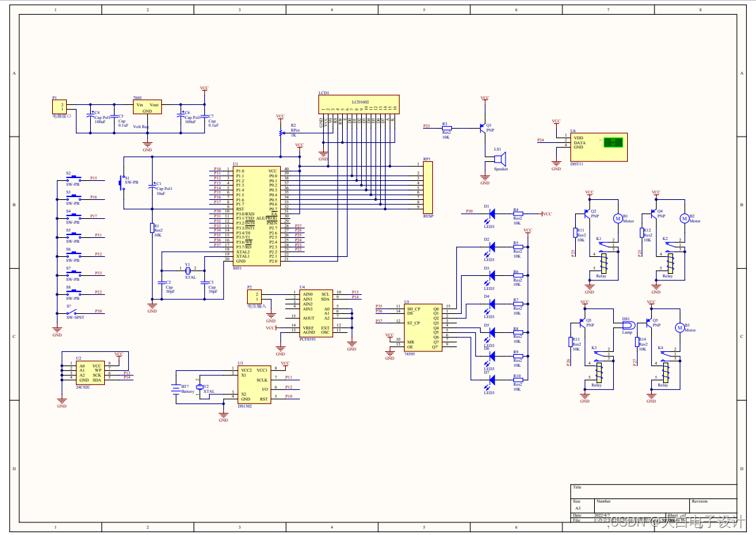This screenshot has width=756, height=535.
Task: Click the PCF8591 chip U4
Action: point(316,313)
